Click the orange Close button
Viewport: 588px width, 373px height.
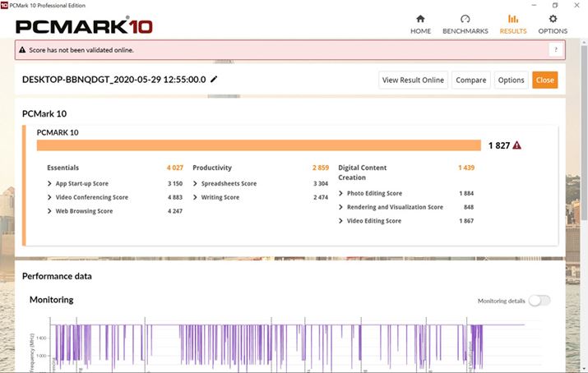coord(544,80)
